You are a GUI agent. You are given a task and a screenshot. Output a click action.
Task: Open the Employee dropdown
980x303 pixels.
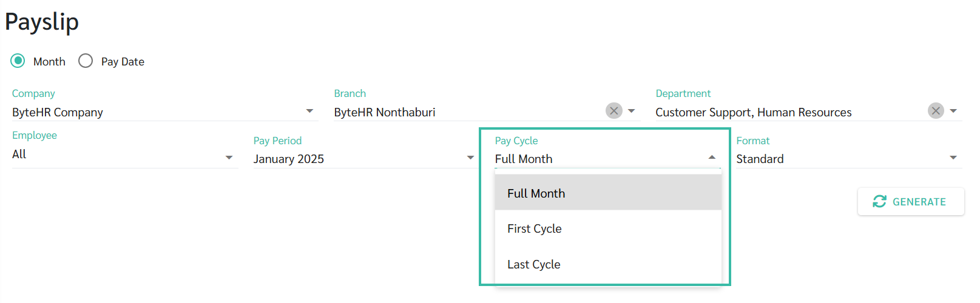pyautogui.click(x=229, y=158)
